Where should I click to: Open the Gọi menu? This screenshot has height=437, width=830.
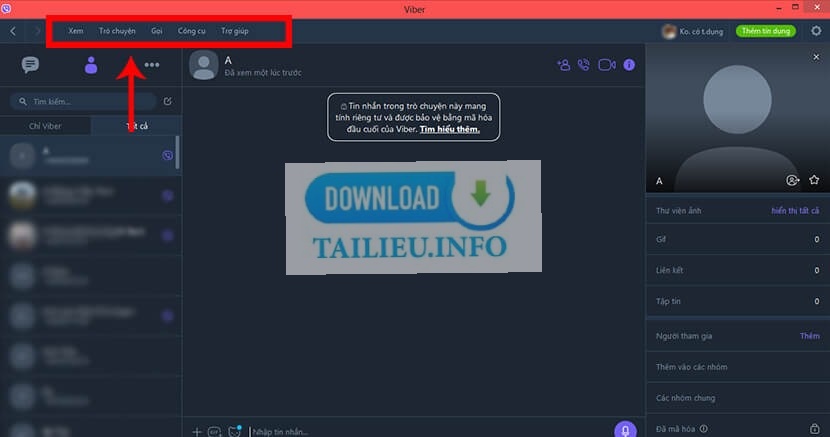(157, 31)
